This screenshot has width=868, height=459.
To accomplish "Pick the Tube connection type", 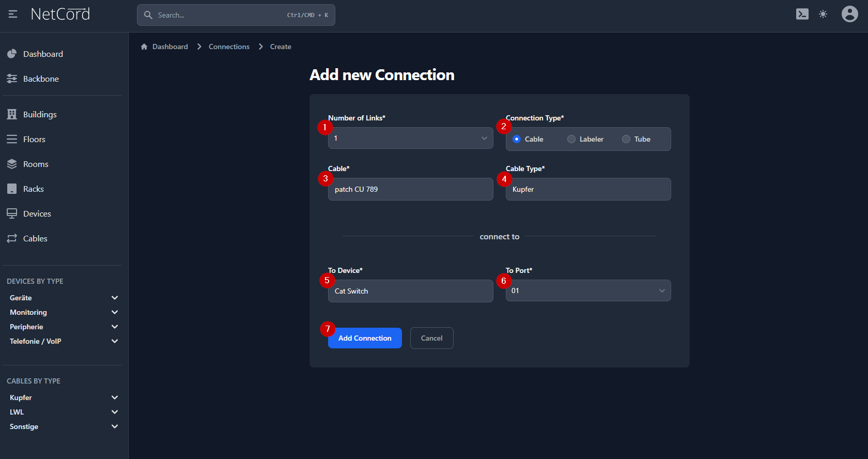I will click(x=626, y=140).
